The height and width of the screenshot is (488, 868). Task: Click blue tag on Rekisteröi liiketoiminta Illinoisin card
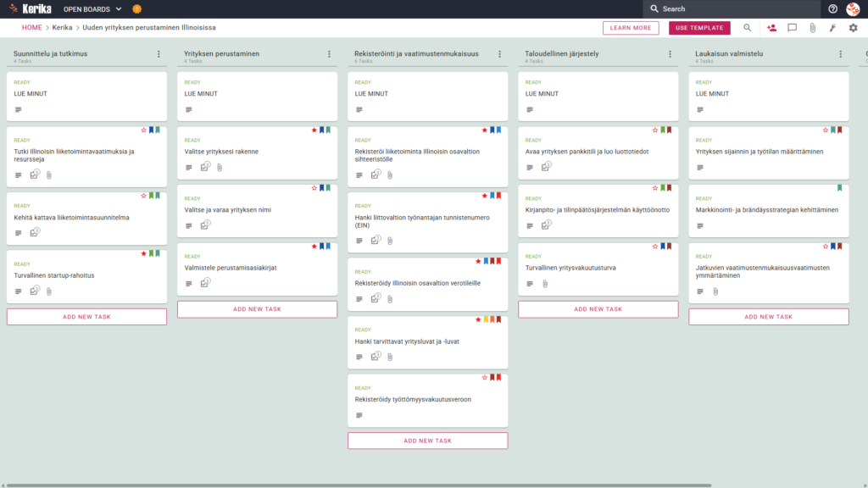[x=492, y=130]
